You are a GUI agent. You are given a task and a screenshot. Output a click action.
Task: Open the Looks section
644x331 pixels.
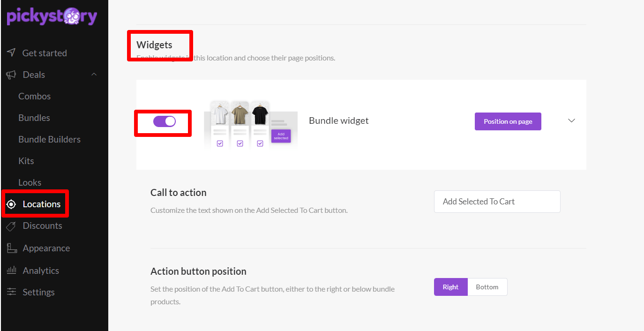30,182
